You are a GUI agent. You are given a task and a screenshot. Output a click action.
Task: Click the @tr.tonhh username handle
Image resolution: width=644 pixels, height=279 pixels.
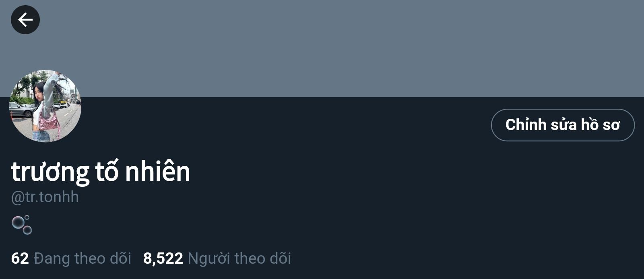45,197
